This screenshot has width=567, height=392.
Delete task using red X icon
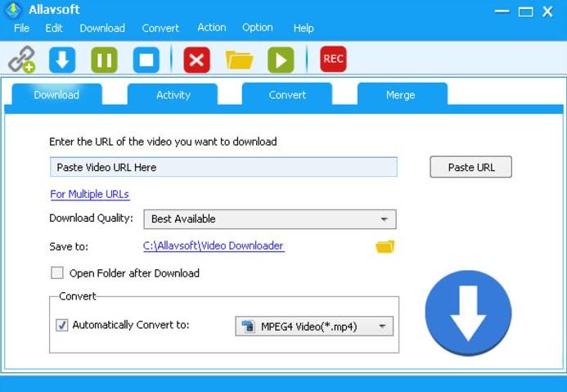[196, 60]
